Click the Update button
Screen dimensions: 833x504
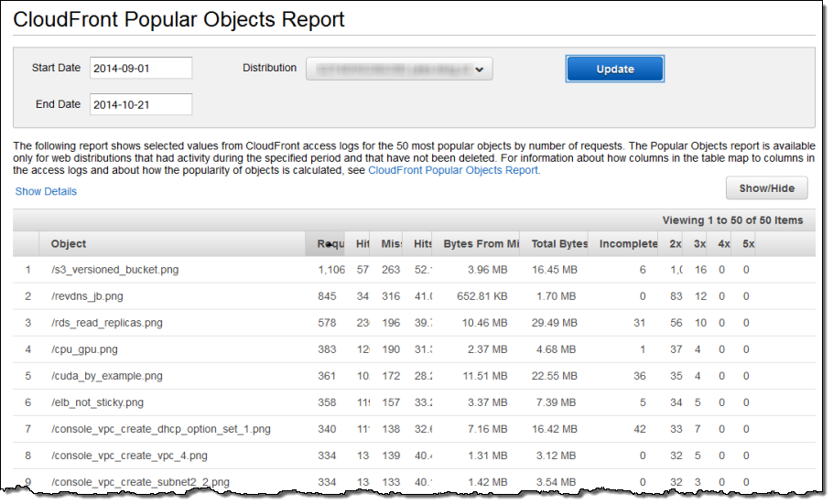point(614,69)
